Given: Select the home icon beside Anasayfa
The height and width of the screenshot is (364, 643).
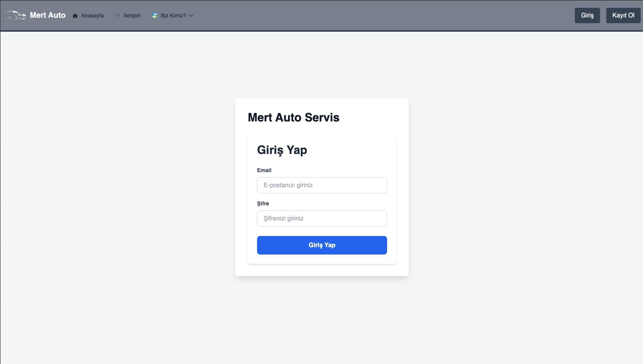Looking at the screenshot, I should [75, 15].
